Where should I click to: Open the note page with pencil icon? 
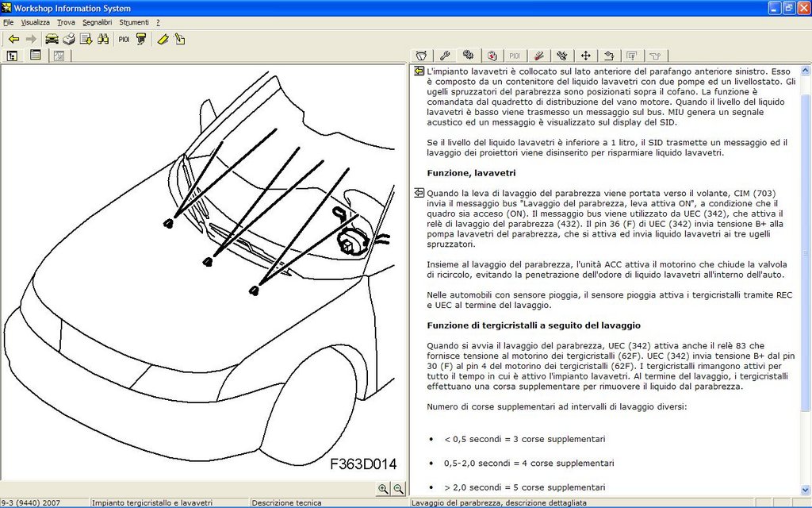(x=180, y=39)
